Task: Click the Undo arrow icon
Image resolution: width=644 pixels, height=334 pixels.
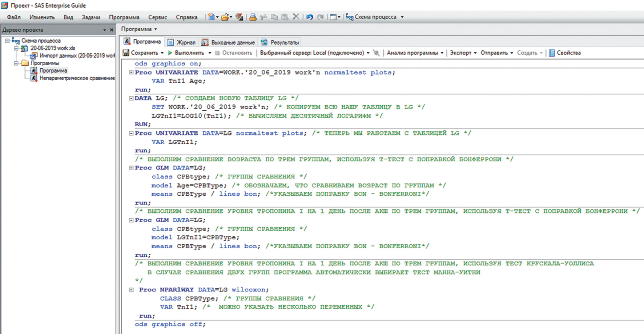Action: (310, 17)
